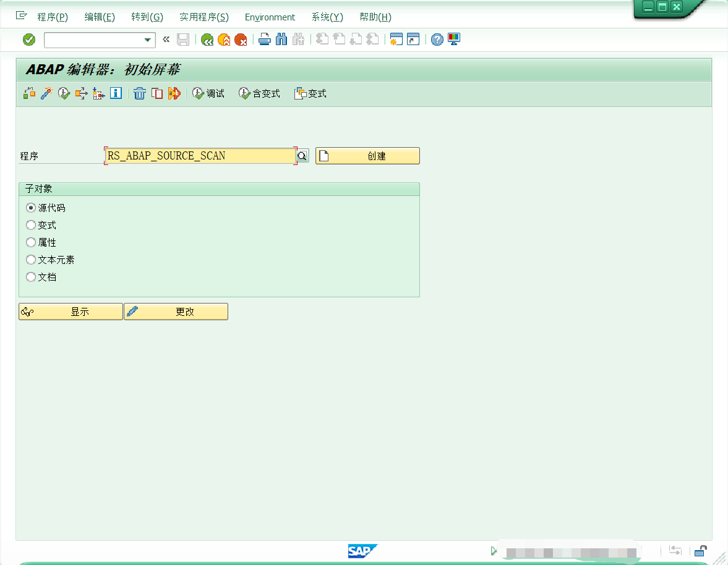Collapse the toolbar with the « chevron
The height and width of the screenshot is (565, 728).
[x=165, y=39]
